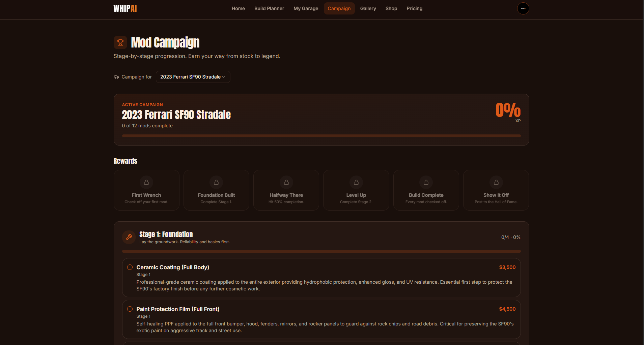This screenshot has height=345, width=644.
Task: Click the lock icon on Level Up reward
Action: [356, 182]
